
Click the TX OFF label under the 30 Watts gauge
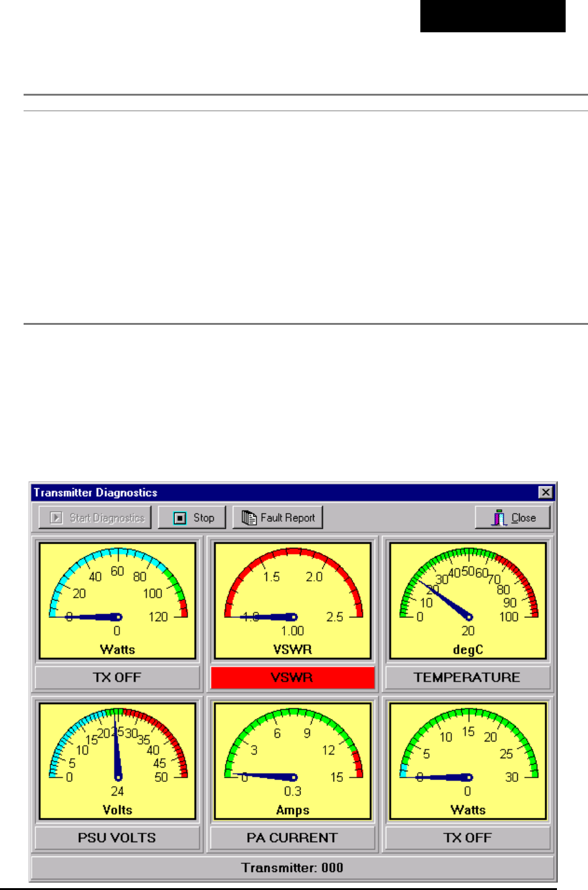[x=468, y=838]
